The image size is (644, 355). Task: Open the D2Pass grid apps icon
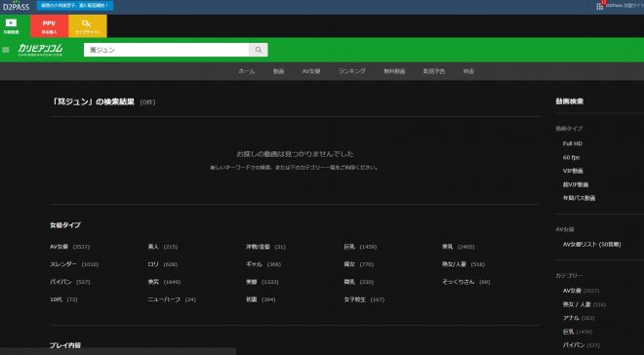pos(600,6)
